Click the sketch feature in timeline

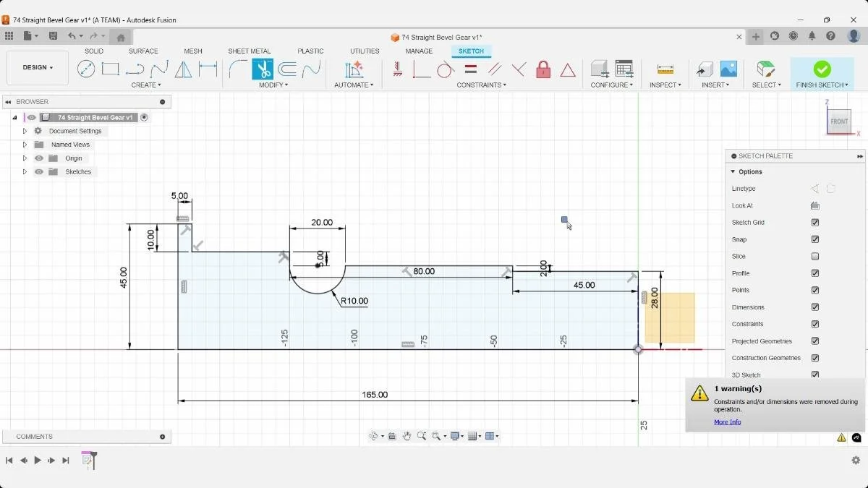click(x=87, y=459)
